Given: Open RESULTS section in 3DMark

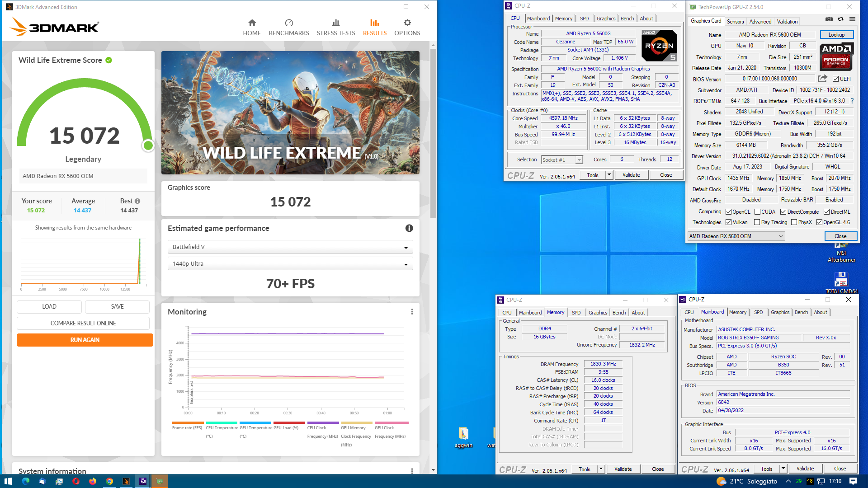Looking at the screenshot, I should (375, 27).
